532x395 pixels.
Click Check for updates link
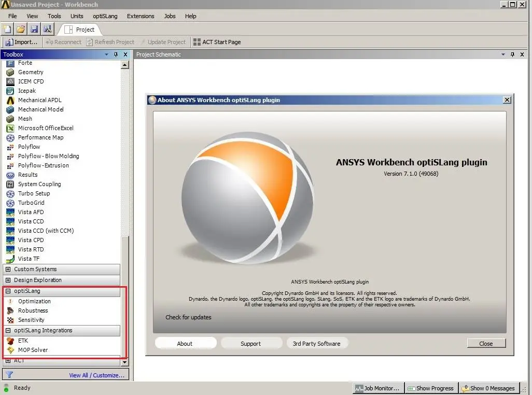[188, 317]
